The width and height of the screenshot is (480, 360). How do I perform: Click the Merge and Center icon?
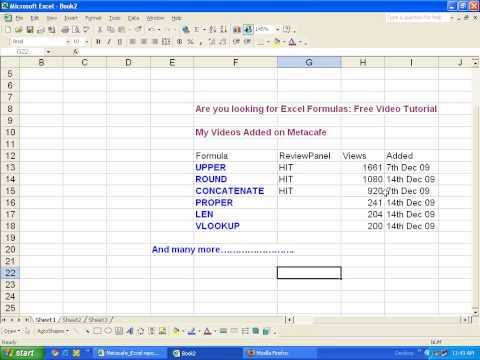[x=166, y=42]
